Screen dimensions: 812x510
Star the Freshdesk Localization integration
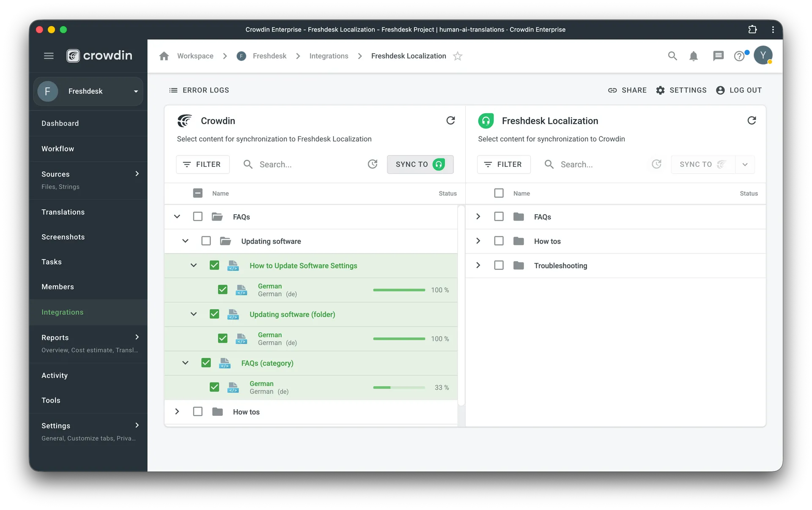coord(458,56)
